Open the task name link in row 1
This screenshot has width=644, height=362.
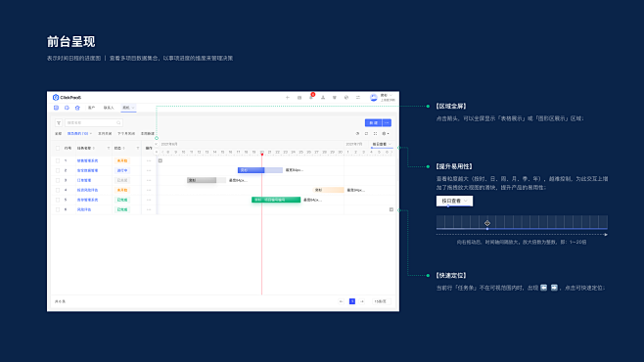tap(87, 160)
